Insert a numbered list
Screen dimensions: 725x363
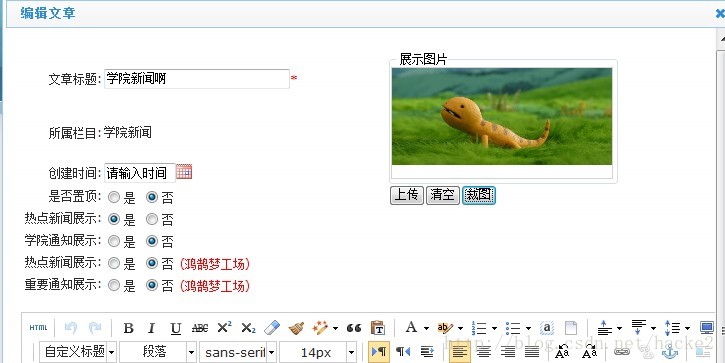479,328
